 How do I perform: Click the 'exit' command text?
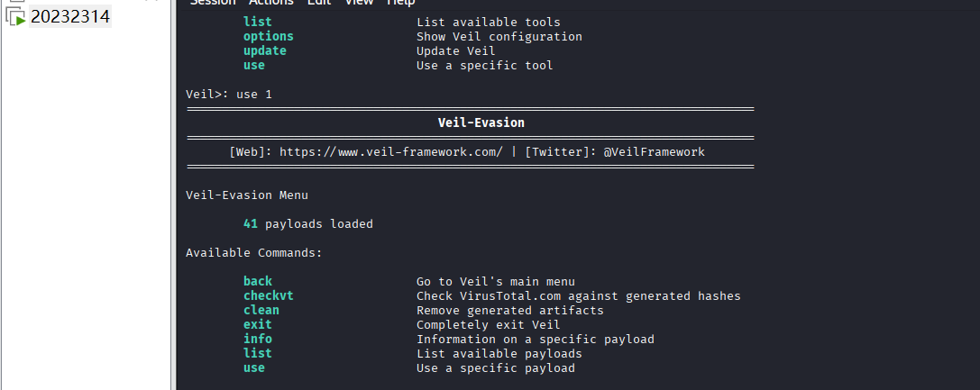(257, 324)
